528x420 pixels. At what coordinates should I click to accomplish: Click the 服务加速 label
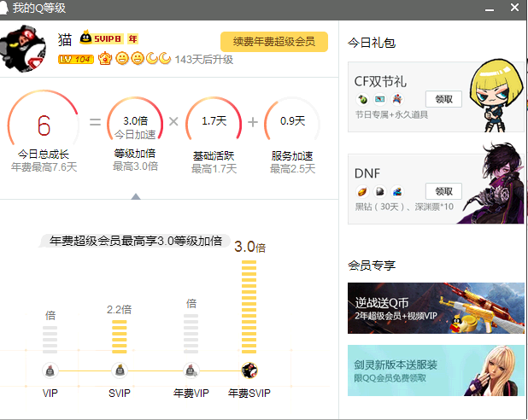(292, 156)
